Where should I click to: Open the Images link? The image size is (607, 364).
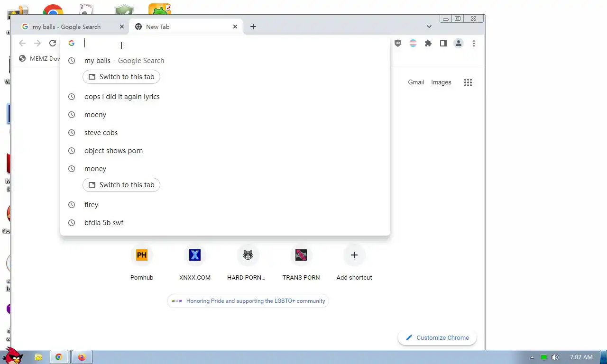[x=441, y=82]
